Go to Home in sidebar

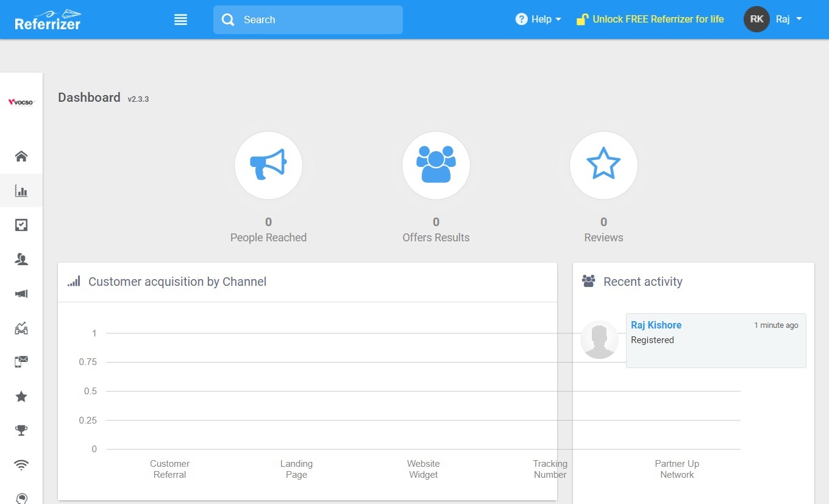[x=21, y=157]
